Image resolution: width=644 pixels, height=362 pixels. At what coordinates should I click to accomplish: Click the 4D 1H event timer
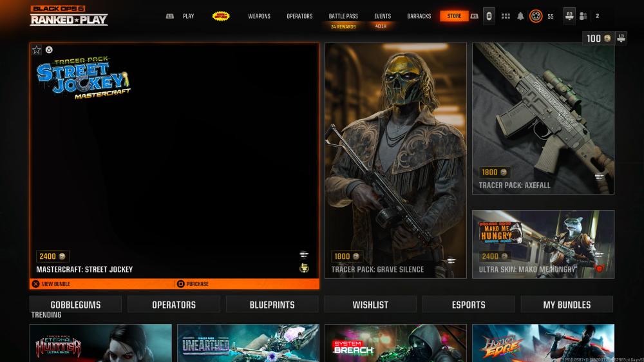coord(381,26)
